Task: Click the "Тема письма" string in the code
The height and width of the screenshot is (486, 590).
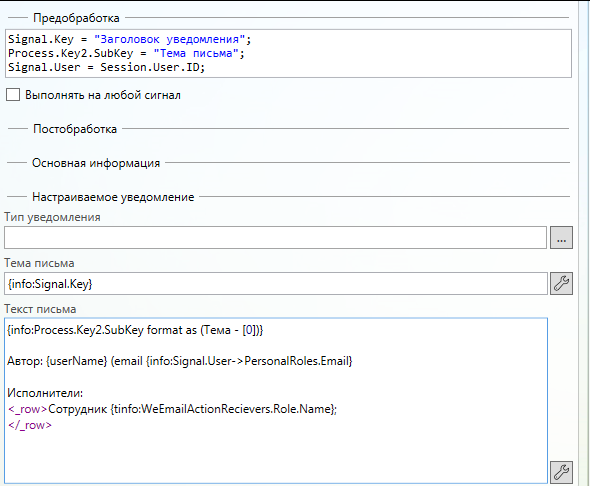Action: coord(196,53)
